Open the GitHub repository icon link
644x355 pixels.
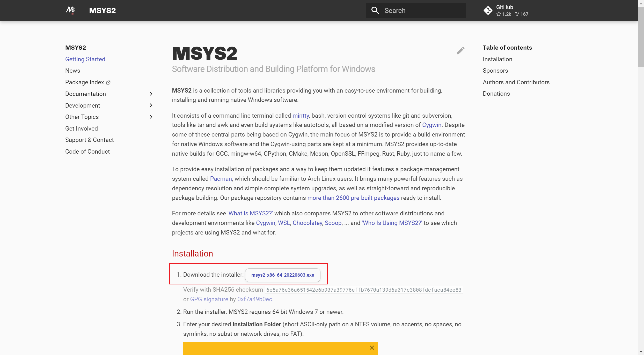coord(488,10)
